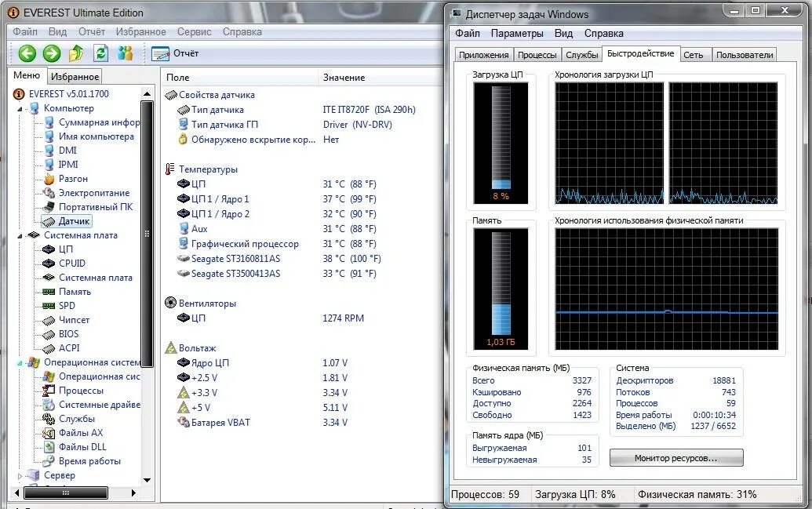Switch to Пользователи tab in Task Manager
Image resolution: width=812 pixels, height=509 pixels.
(745, 55)
